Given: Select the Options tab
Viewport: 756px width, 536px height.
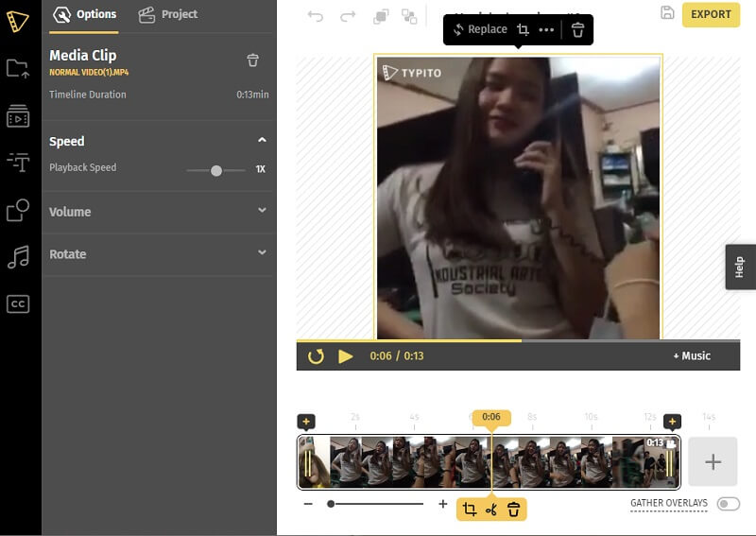Looking at the screenshot, I should point(86,14).
